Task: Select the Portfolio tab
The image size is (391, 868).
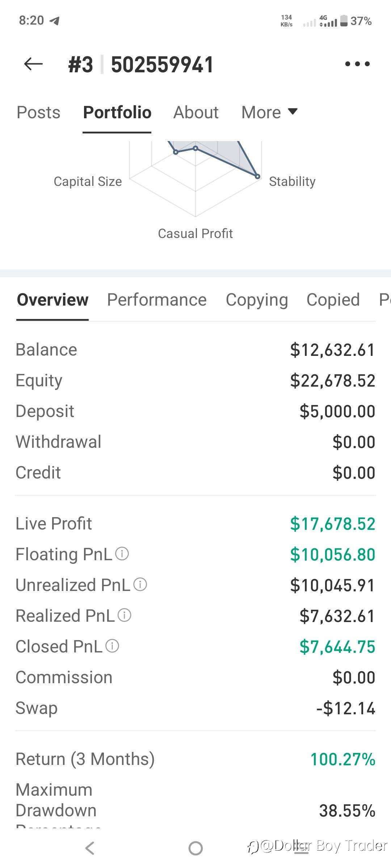Action: tap(117, 112)
